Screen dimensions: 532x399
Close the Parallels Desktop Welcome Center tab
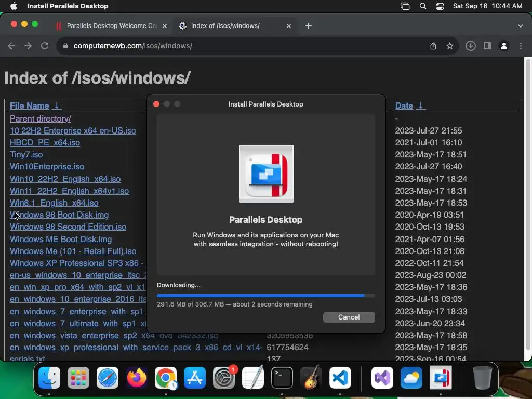coord(165,26)
